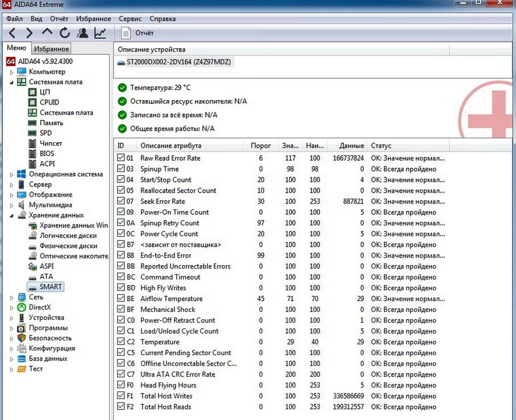Image resolution: width=516 pixels, height=420 pixels.
Task: Click the Head Flying Hours attribute row
Action: (x=281, y=385)
